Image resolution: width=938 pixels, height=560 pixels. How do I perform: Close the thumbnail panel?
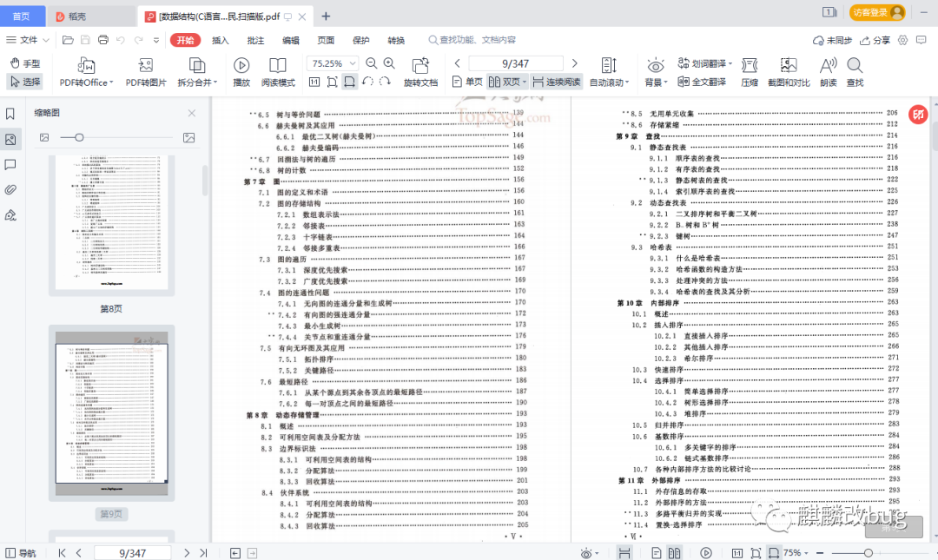pyautogui.click(x=191, y=113)
